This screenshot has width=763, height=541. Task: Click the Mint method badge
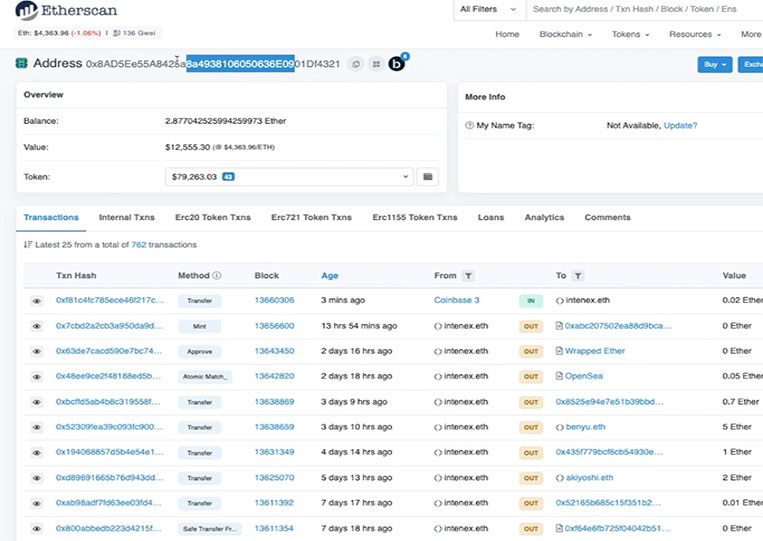[200, 326]
